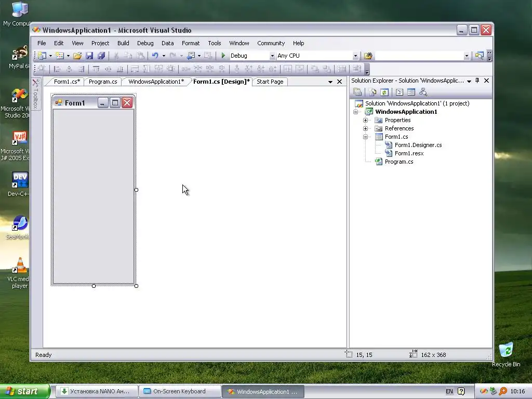The width and height of the screenshot is (532, 399).
Task: Close the active document tab with X
Action: 339,82
